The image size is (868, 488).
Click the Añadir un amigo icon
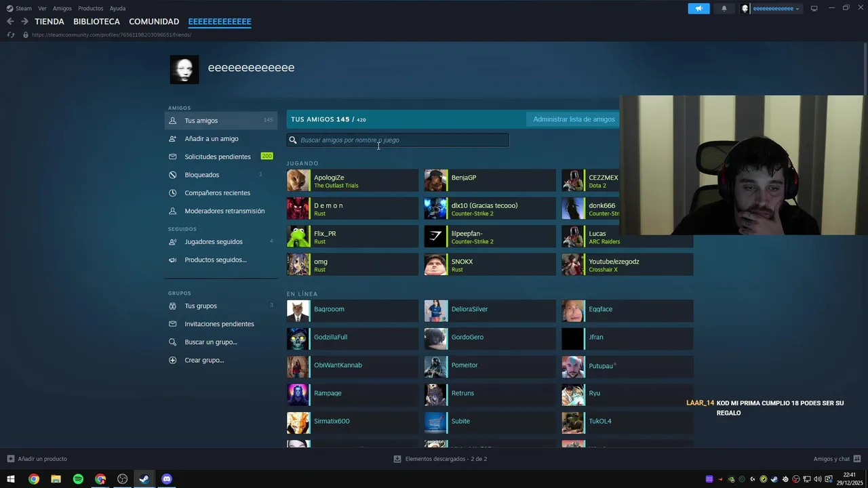click(x=172, y=139)
